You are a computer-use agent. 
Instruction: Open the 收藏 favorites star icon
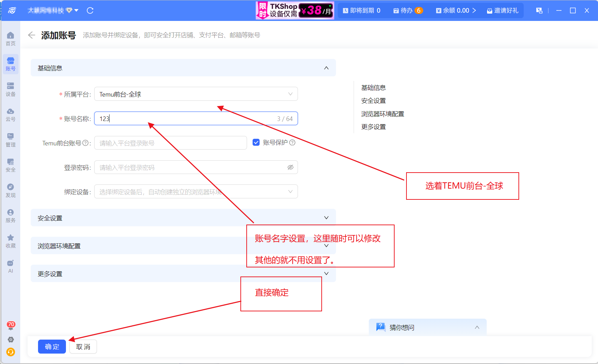(10, 241)
